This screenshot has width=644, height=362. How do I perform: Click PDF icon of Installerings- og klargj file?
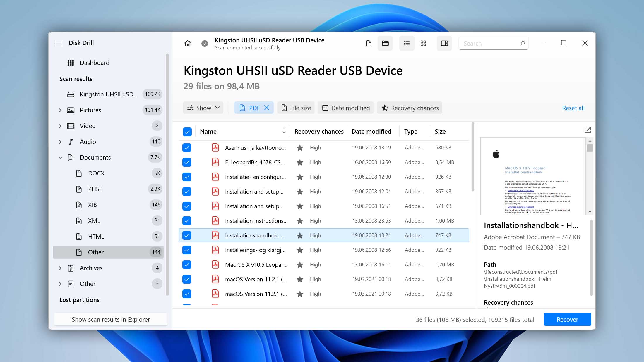click(215, 250)
